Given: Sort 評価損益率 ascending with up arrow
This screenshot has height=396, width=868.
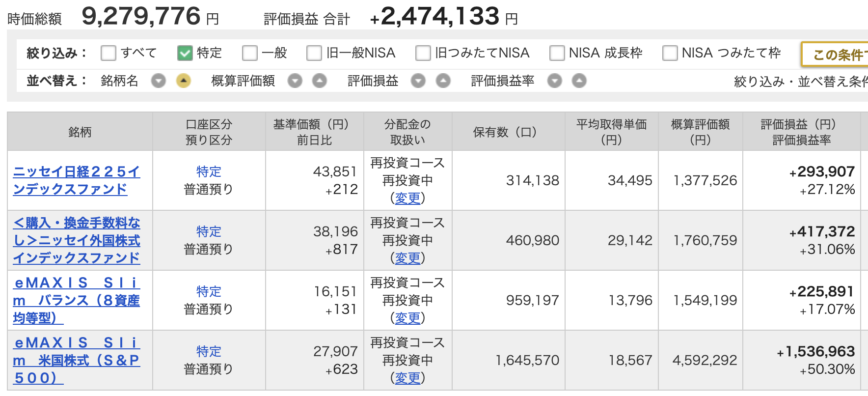Looking at the screenshot, I should 579,81.
